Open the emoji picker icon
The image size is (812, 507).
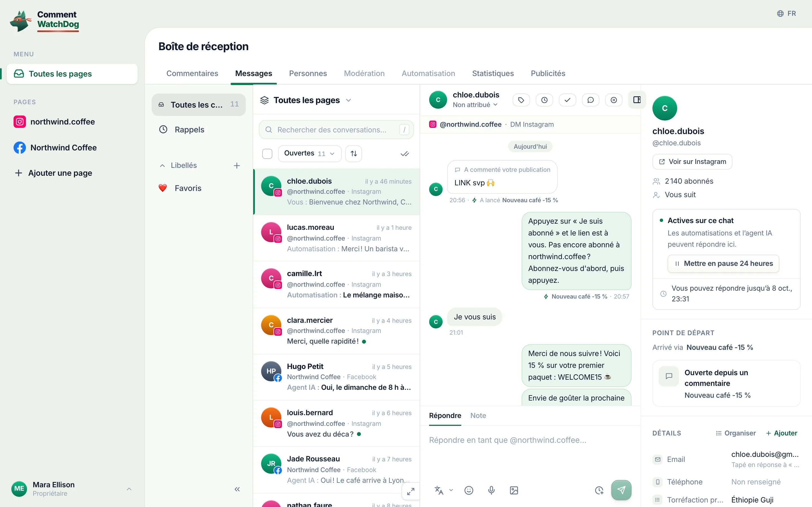tap(469, 490)
